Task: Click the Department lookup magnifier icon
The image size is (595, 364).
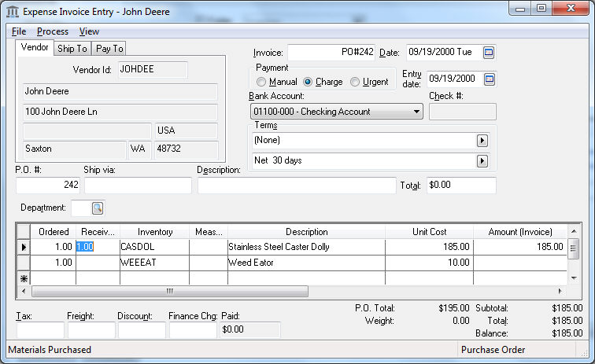Action: point(98,208)
